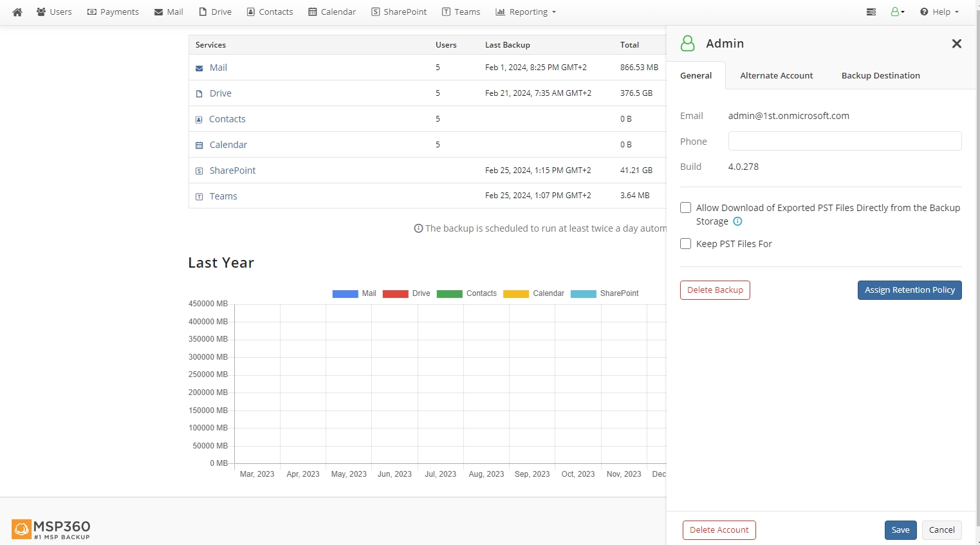Image resolution: width=980 pixels, height=545 pixels.
Task: Click the Teams icon in Services table
Action: click(199, 197)
